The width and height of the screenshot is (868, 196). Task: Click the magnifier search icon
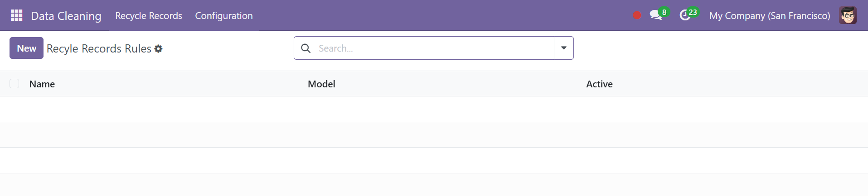(306, 48)
